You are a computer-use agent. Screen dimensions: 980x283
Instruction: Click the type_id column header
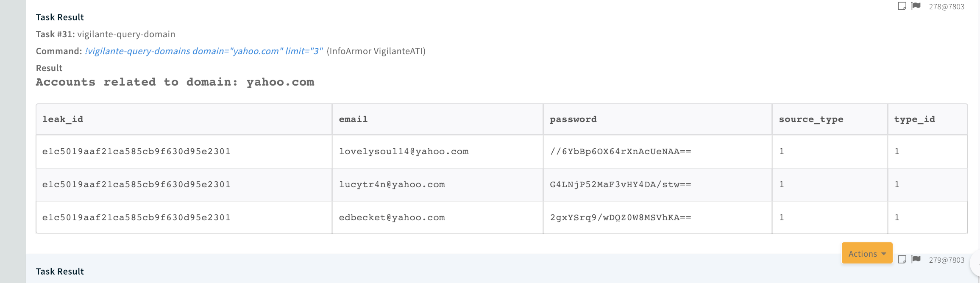[x=914, y=119]
